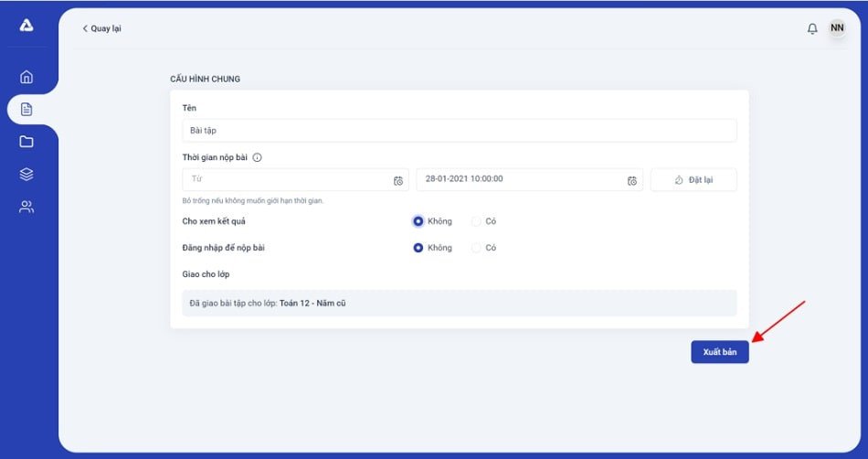Click the Xuất bản button
This screenshot has width=868, height=459.
[720, 352]
